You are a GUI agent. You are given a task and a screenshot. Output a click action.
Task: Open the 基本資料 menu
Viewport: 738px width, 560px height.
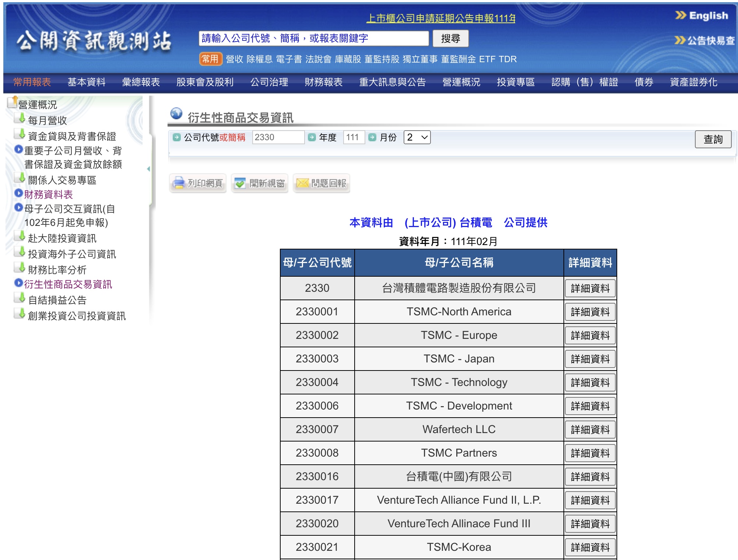[x=87, y=82]
